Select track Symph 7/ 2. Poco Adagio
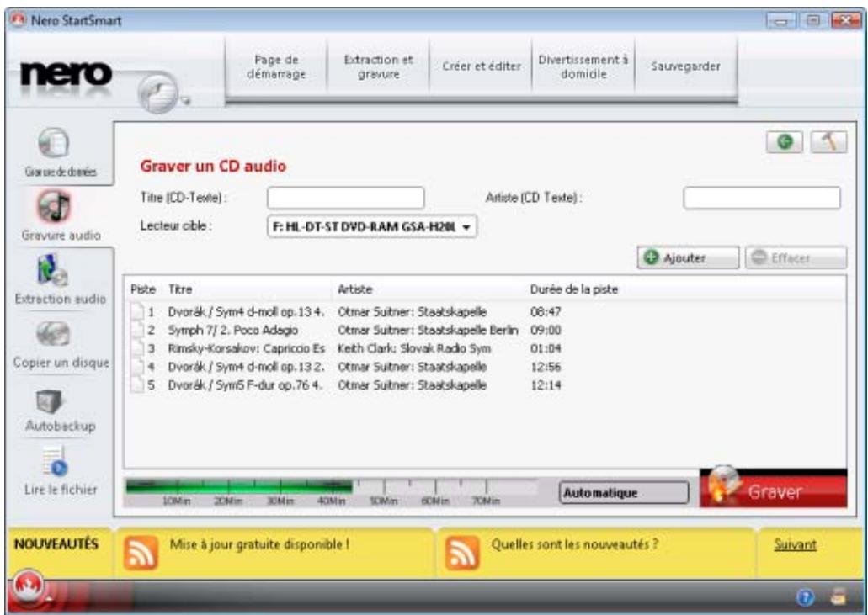 click(x=233, y=330)
